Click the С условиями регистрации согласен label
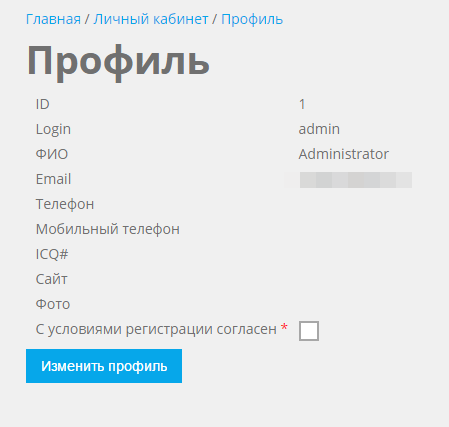 pyautogui.click(x=156, y=329)
